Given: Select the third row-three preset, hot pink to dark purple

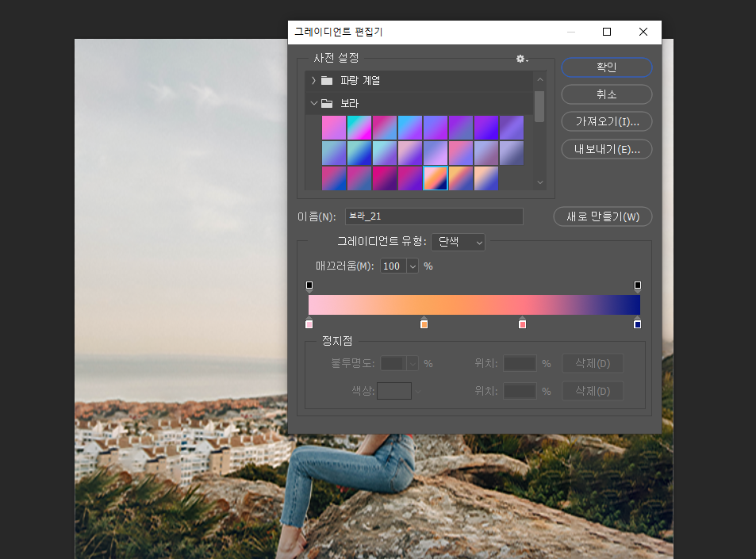Looking at the screenshot, I should pyautogui.click(x=384, y=178).
